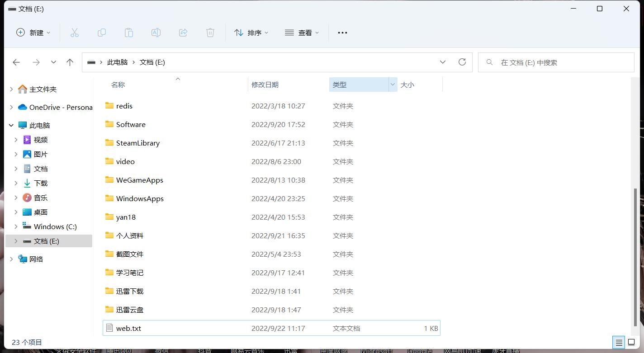The width and height of the screenshot is (644, 353).
Task: Click the Paste clipboard icon
Action: pyautogui.click(x=129, y=33)
